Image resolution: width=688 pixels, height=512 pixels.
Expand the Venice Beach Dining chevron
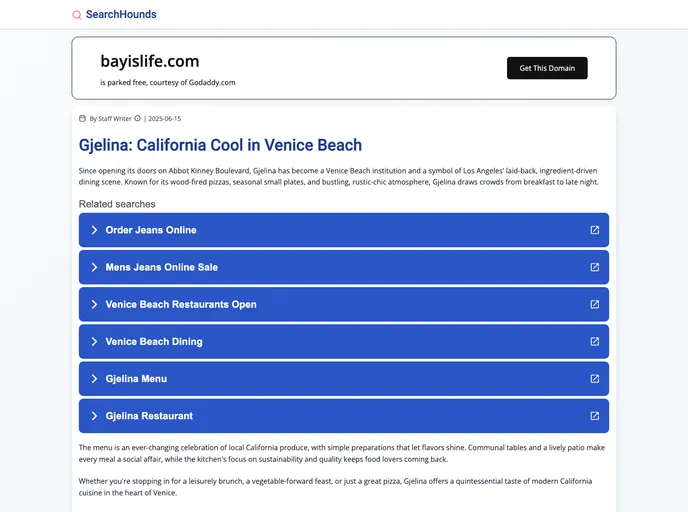(x=94, y=341)
